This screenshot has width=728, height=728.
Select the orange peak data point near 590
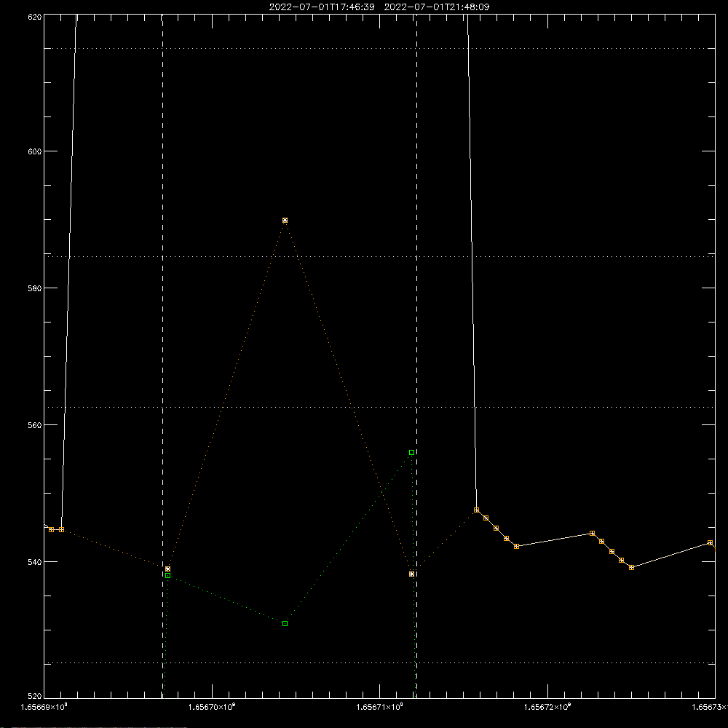click(x=285, y=221)
